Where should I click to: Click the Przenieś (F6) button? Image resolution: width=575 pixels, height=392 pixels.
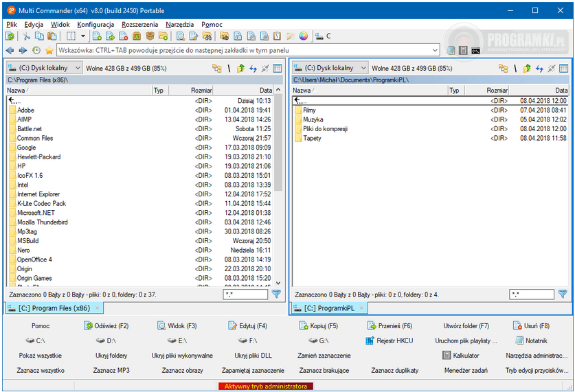click(x=390, y=325)
